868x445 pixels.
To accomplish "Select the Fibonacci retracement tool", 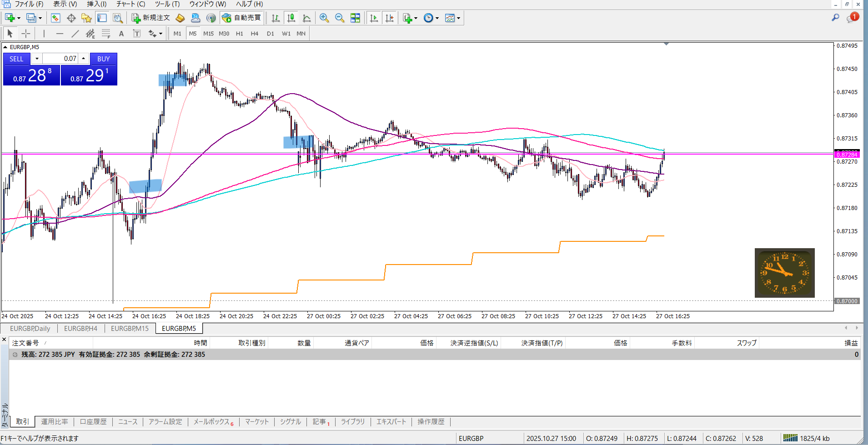I will coord(105,34).
